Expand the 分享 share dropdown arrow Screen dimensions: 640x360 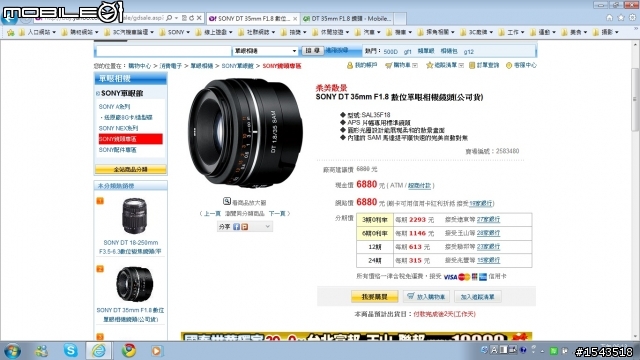[268, 227]
